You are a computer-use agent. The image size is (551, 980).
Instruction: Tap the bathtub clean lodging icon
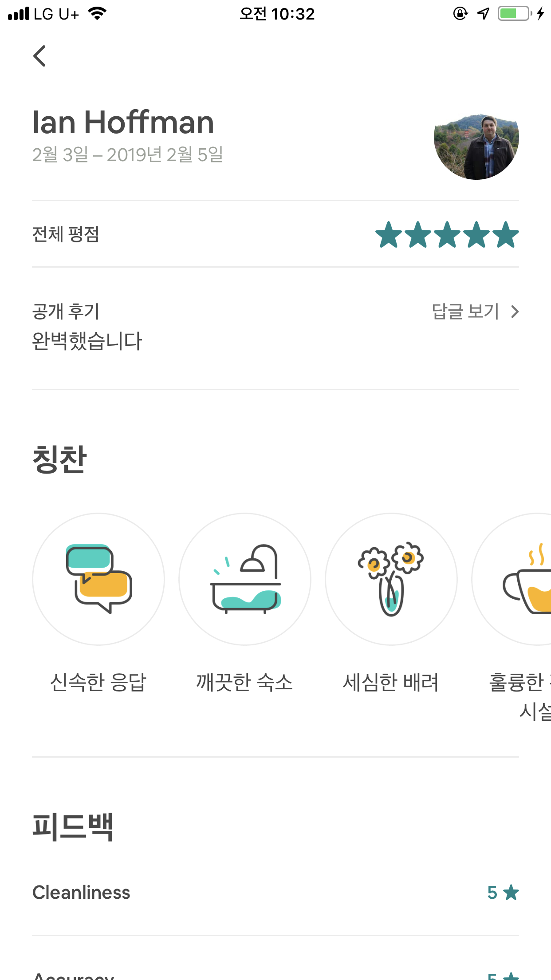[x=245, y=579]
